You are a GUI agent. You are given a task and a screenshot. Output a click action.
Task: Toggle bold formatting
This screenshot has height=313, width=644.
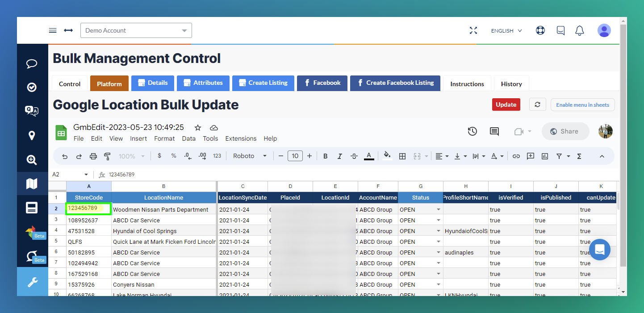326,156
